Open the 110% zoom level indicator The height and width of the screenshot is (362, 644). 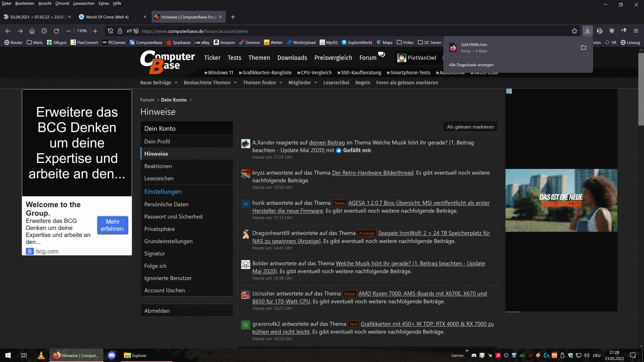pos(82,31)
